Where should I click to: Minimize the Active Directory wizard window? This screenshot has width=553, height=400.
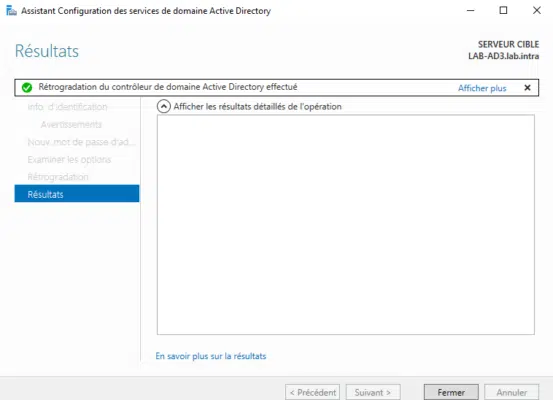tap(470, 11)
